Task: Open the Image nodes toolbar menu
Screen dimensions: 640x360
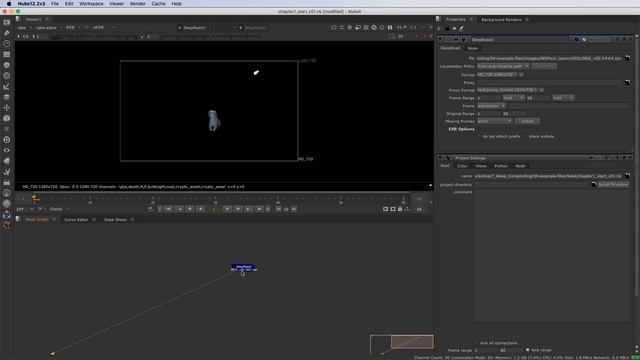Action: 7,22
